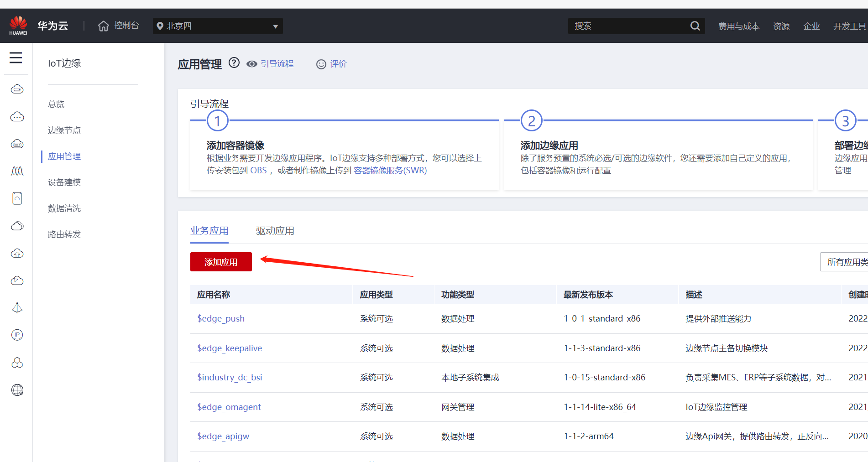Click version 1-0-1-standard-x86
The width and height of the screenshot is (868, 462).
pos(602,318)
